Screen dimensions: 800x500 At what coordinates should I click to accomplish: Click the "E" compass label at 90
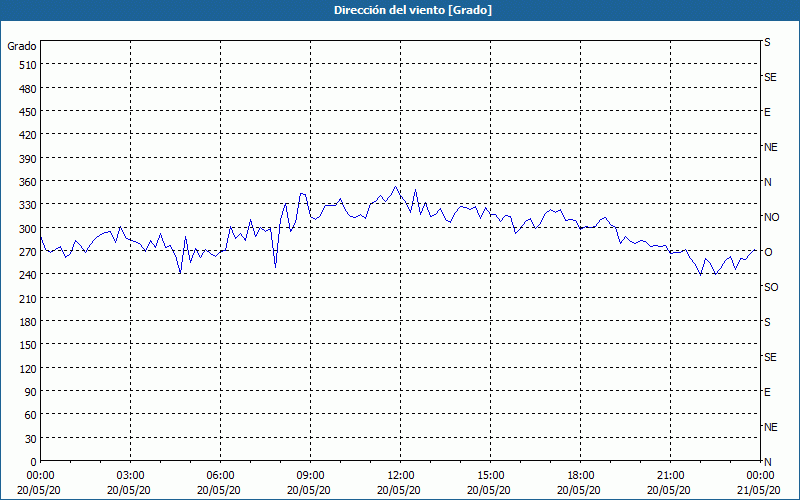point(767,392)
